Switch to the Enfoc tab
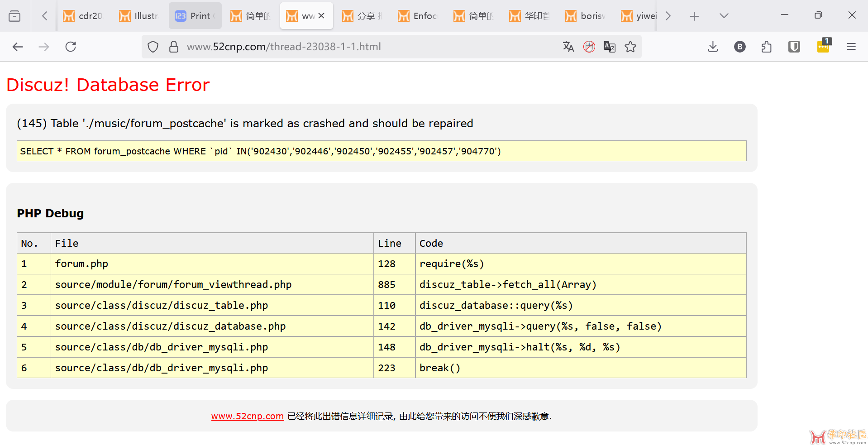This screenshot has height=446, width=868. click(x=419, y=16)
